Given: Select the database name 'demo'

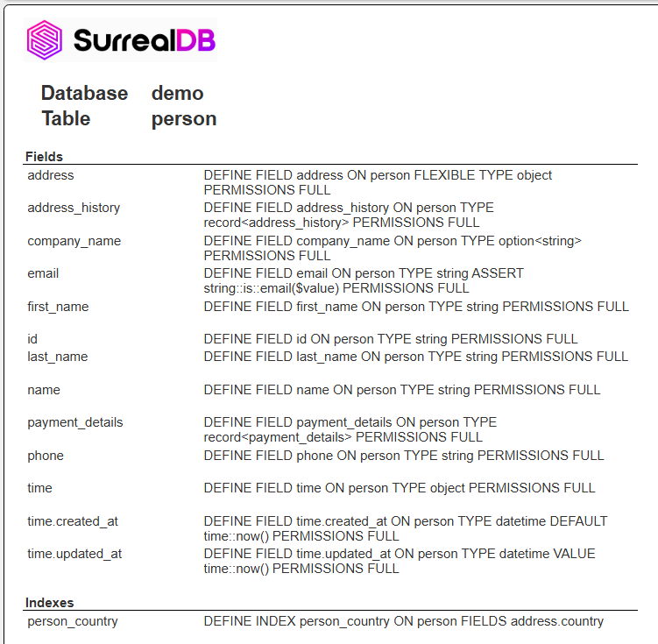Looking at the screenshot, I should pyautogui.click(x=177, y=93).
